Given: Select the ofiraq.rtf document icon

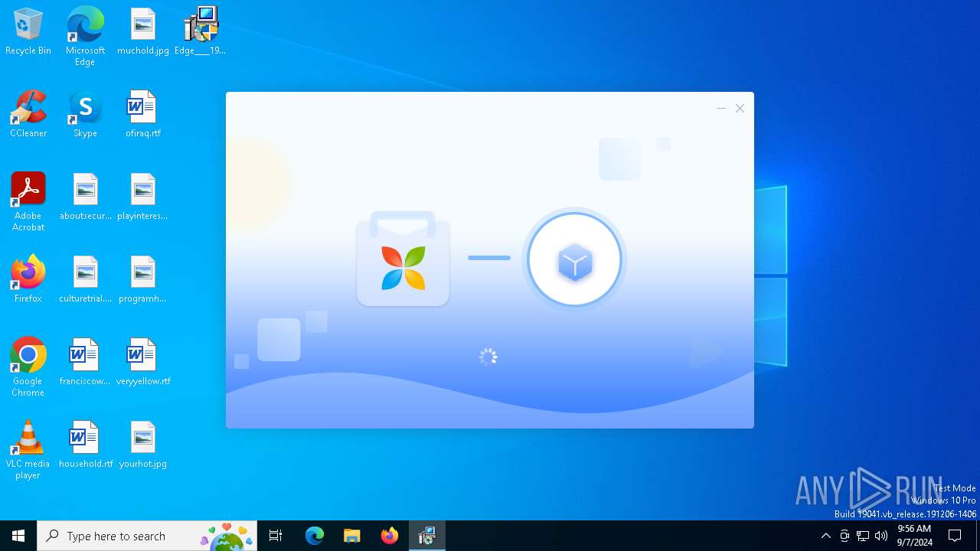Looking at the screenshot, I should [x=143, y=114].
